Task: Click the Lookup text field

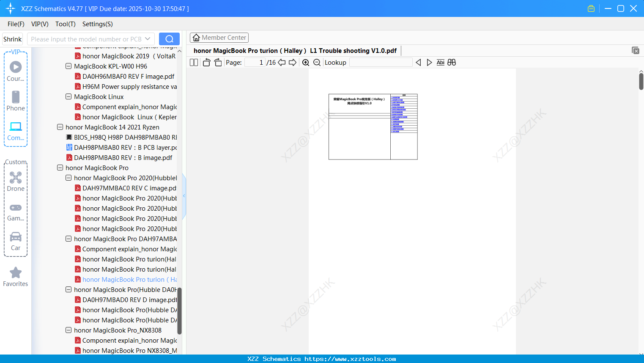Action: click(x=381, y=63)
